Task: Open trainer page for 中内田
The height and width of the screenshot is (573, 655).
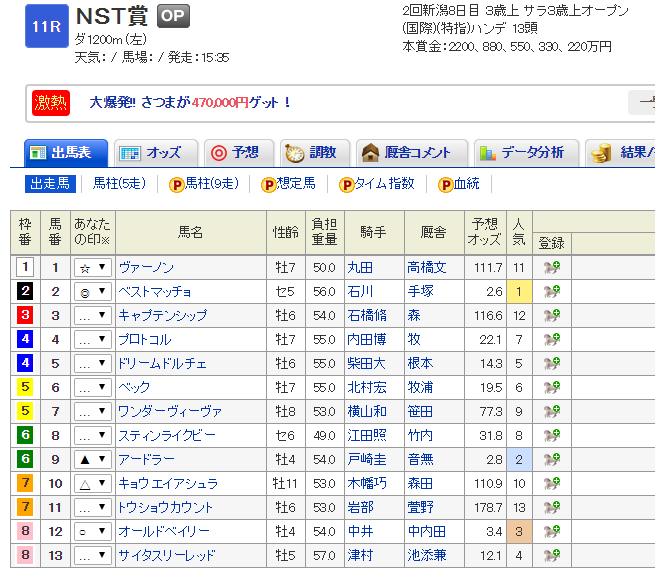Action: tap(427, 532)
